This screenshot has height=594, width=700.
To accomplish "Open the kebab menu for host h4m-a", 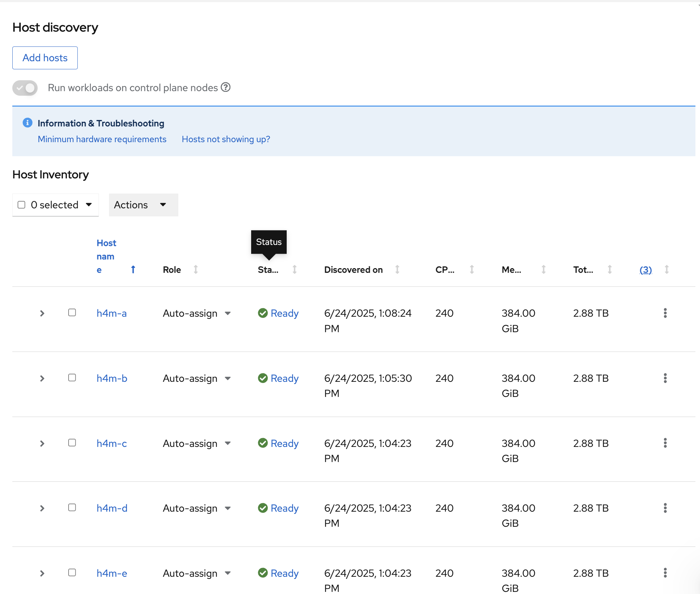I will pos(665,313).
